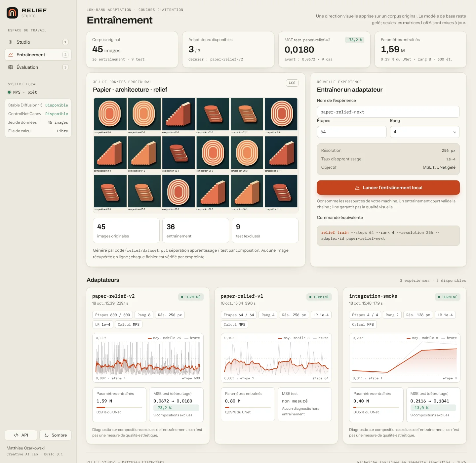Click the 1,59 M progress bar in paper-relief-v2
This screenshot has width=476, height=463.
[119, 407]
